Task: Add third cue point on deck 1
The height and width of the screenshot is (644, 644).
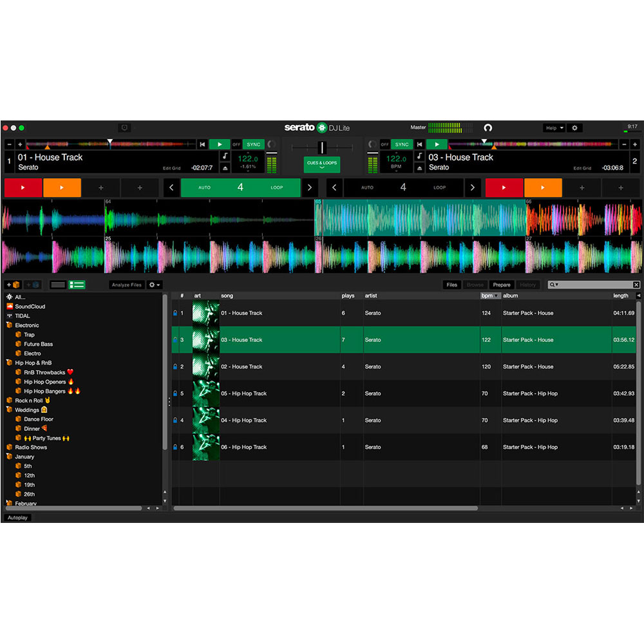Action: (101, 187)
